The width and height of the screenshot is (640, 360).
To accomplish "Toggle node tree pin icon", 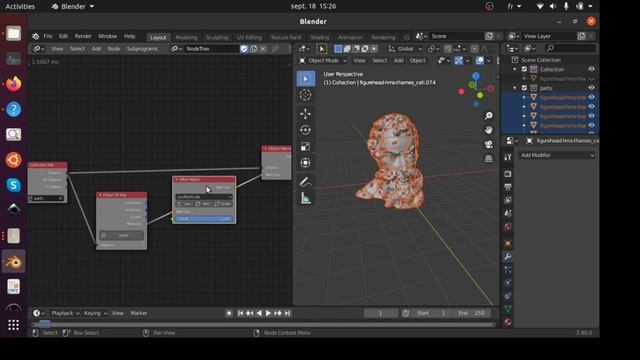I will pyautogui.click(x=276, y=49).
